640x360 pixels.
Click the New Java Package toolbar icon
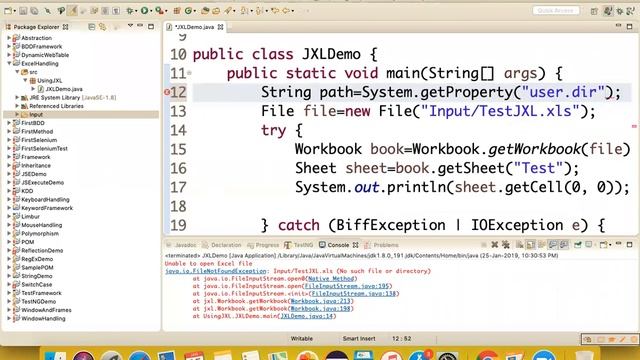coord(177,11)
